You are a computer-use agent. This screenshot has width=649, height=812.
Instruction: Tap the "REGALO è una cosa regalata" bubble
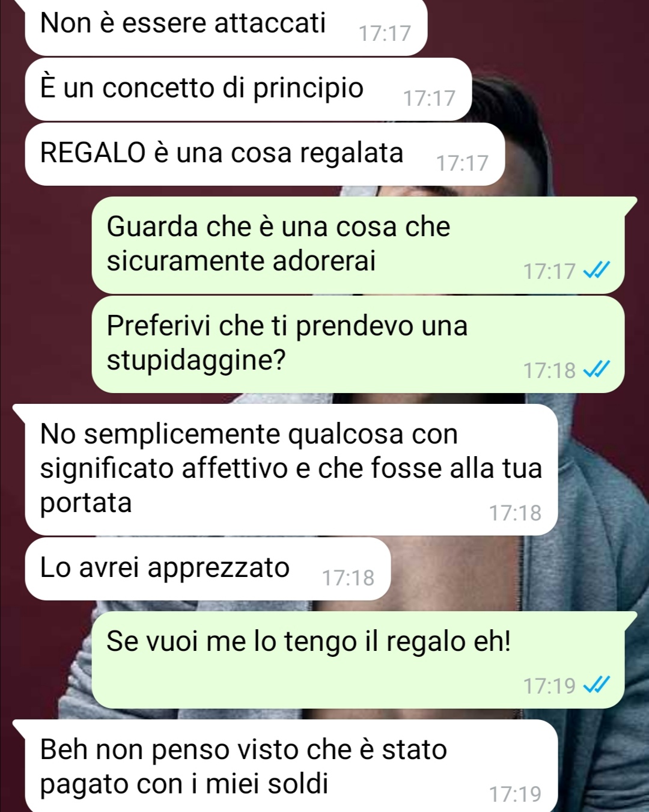click(264, 154)
